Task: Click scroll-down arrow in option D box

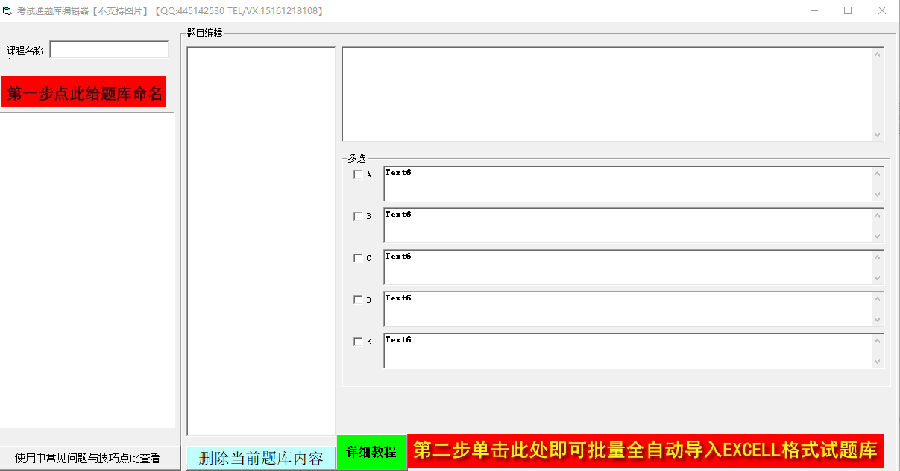Action: [878, 320]
